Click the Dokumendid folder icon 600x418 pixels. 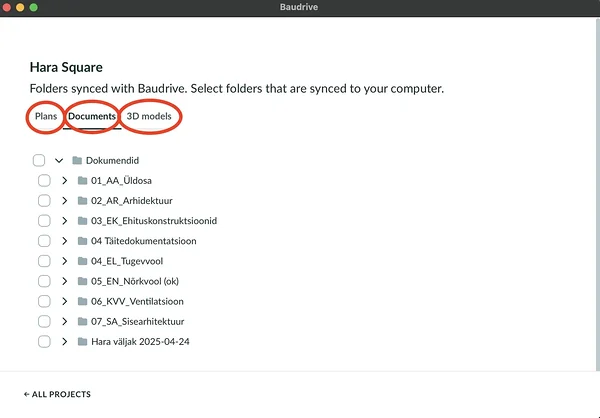pyautogui.click(x=77, y=160)
